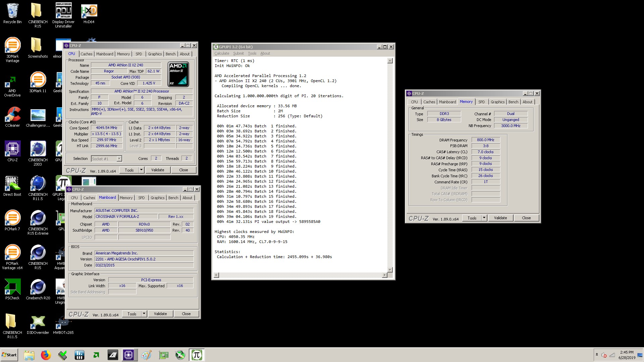
Task: Open Bench tab in the CPU window
Action: pos(170,54)
